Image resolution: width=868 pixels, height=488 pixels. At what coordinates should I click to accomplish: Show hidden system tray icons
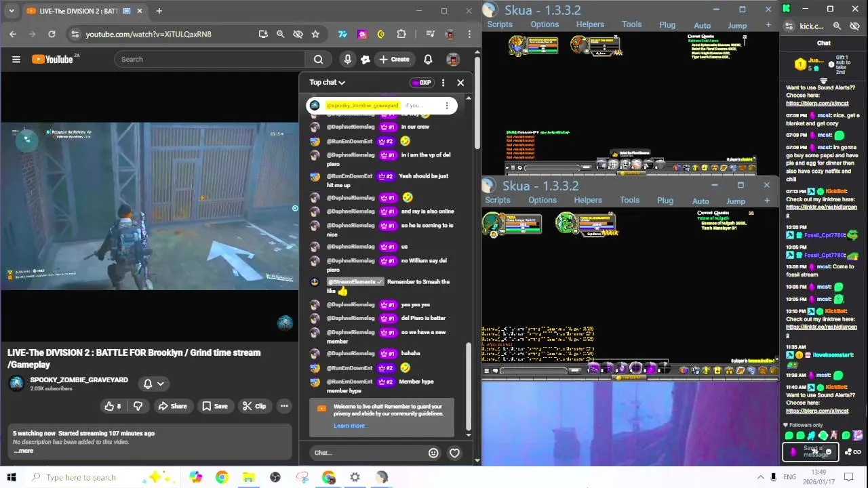[760, 477]
